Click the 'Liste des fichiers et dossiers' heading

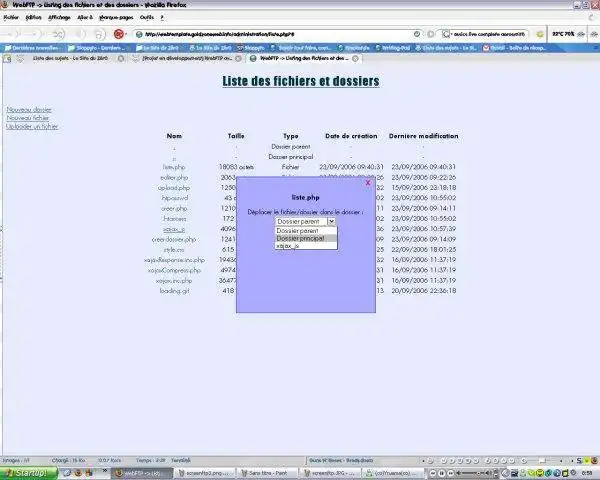301,81
